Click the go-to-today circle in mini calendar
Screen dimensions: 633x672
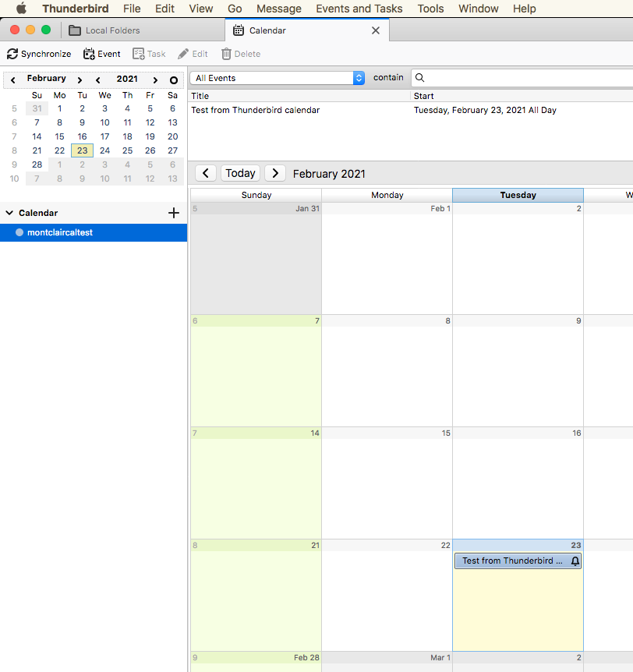tap(174, 80)
